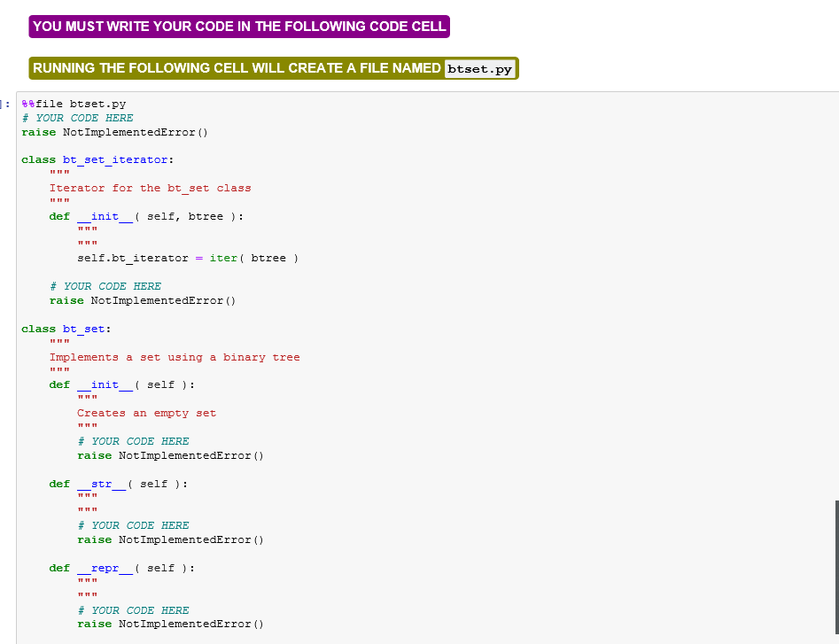Screen dimensions: 839x644
Task: Click the btset.py label in the banner
Action: 478,68
